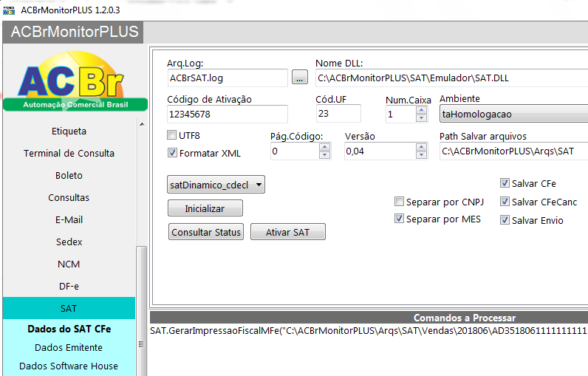Click the Pág.Código value field
Screen dimensions: 588x376
pos(295,151)
